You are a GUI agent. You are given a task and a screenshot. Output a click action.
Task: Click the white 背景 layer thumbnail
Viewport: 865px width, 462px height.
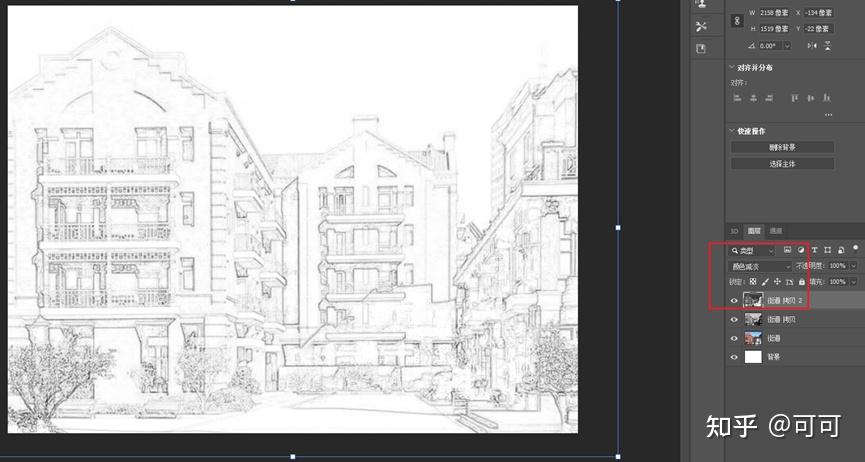[x=753, y=357]
